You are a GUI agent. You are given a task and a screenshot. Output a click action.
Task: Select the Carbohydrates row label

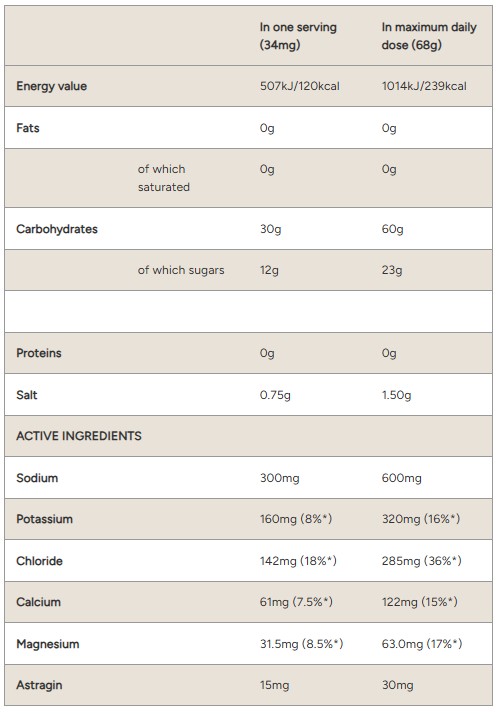(57, 229)
